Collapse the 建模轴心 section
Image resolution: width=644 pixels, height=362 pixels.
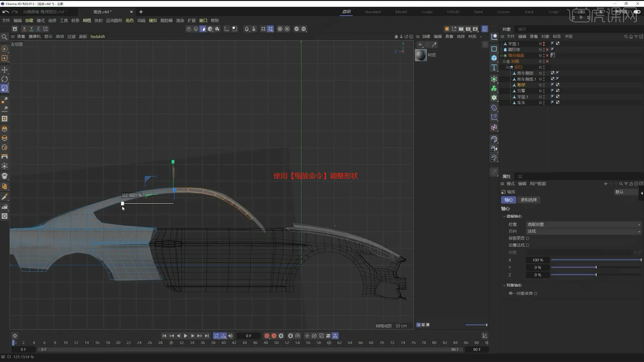click(x=504, y=217)
